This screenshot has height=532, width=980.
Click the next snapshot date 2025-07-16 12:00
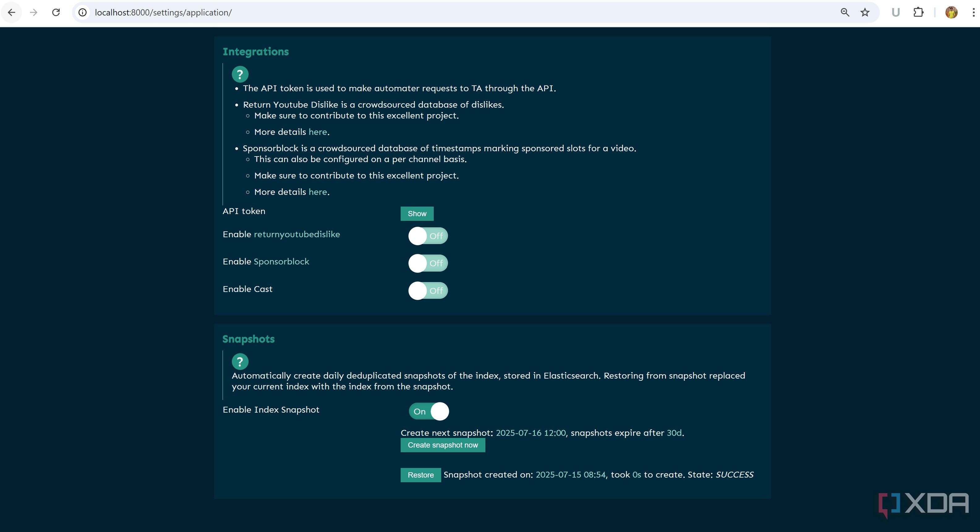point(531,433)
